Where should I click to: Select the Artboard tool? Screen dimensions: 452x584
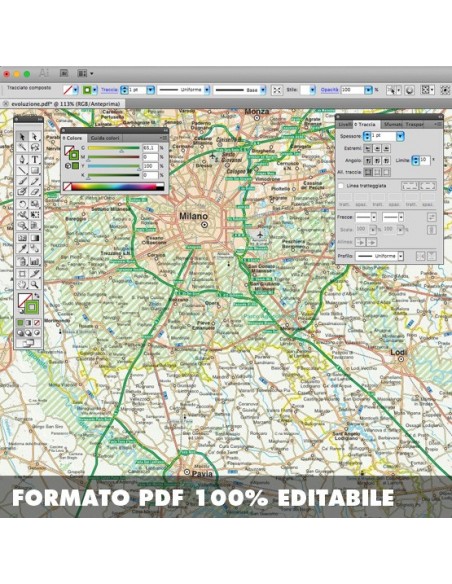pos(22,274)
